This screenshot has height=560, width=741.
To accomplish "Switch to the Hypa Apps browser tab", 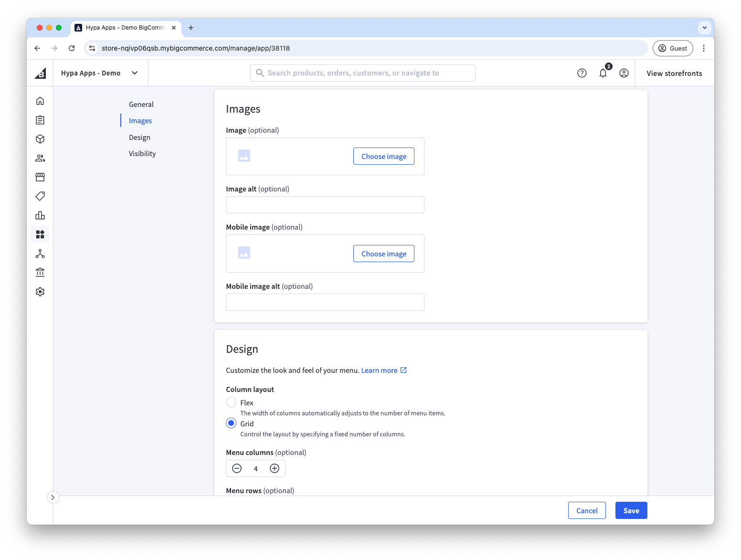I will (126, 28).
